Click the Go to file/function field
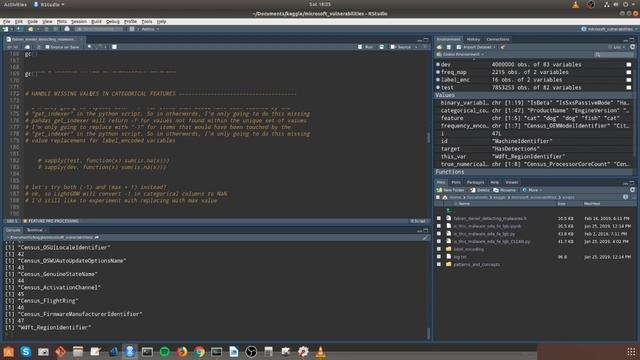 (x=99, y=29)
